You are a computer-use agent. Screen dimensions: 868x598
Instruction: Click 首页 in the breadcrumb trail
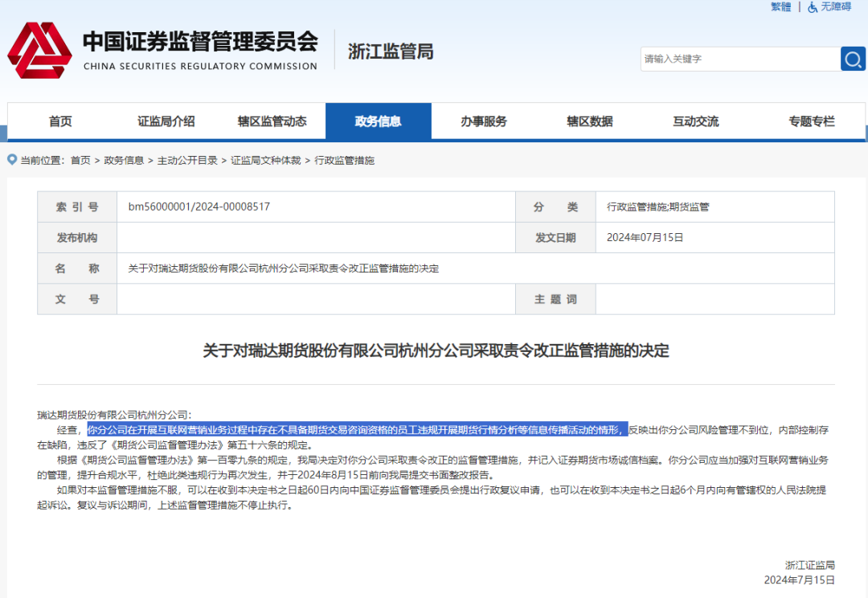[x=80, y=161]
